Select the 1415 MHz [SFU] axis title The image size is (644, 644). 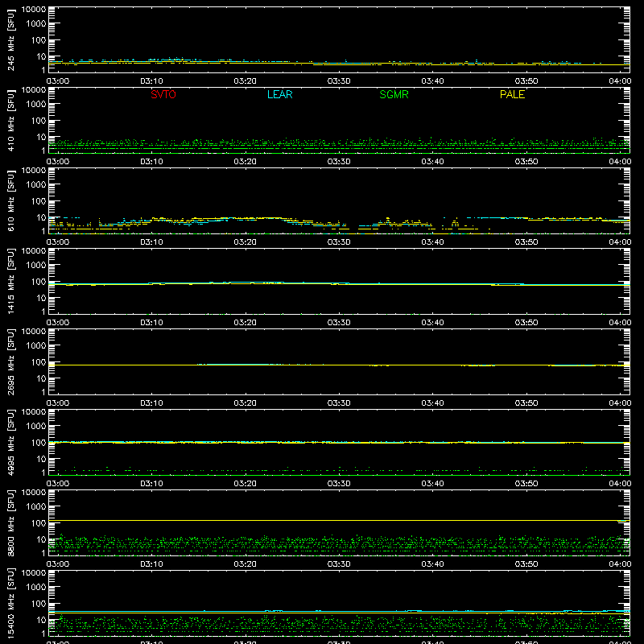[x=10, y=281]
